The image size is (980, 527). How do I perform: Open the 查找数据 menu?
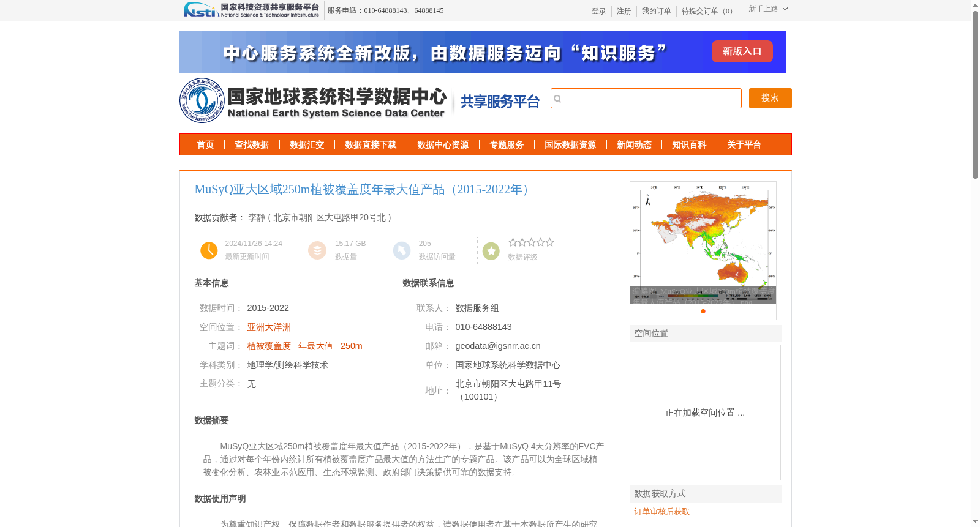[252, 144]
